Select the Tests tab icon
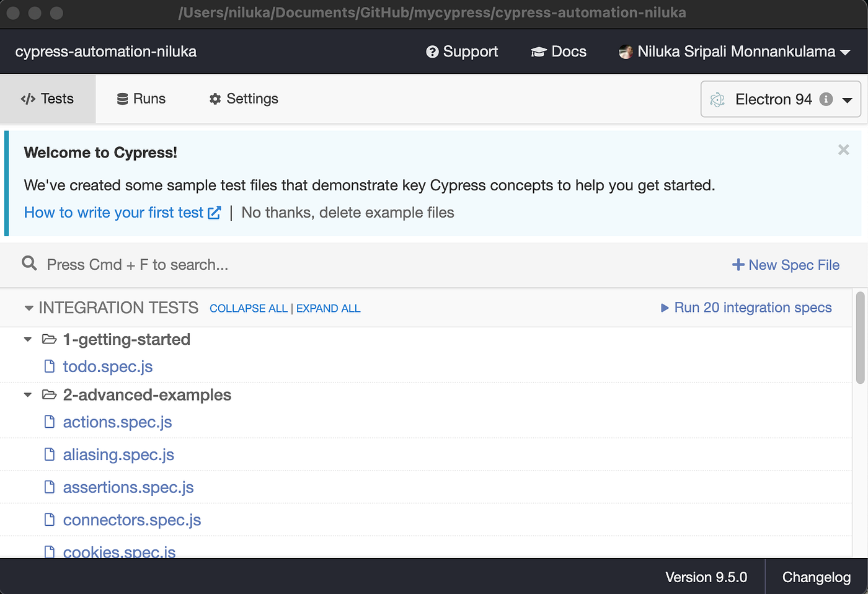 (29, 99)
